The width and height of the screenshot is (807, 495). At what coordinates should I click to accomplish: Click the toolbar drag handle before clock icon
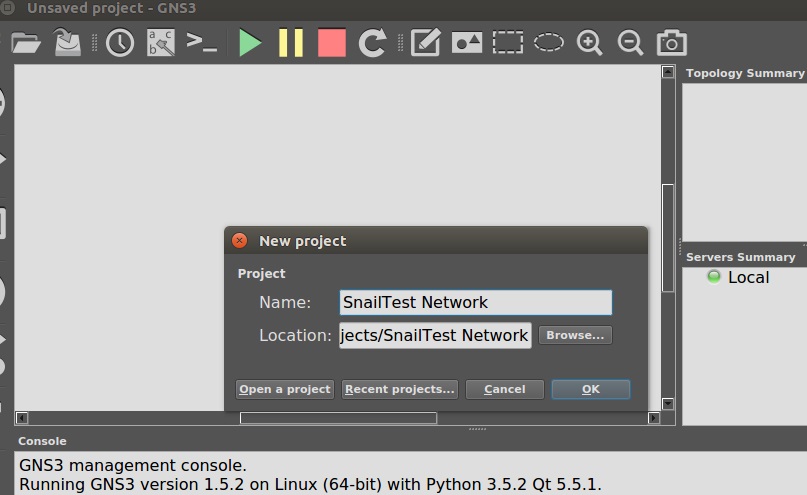pyautogui.click(x=94, y=43)
